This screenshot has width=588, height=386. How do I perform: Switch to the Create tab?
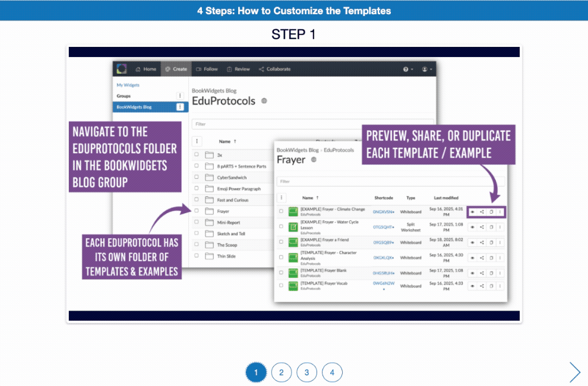[177, 69]
